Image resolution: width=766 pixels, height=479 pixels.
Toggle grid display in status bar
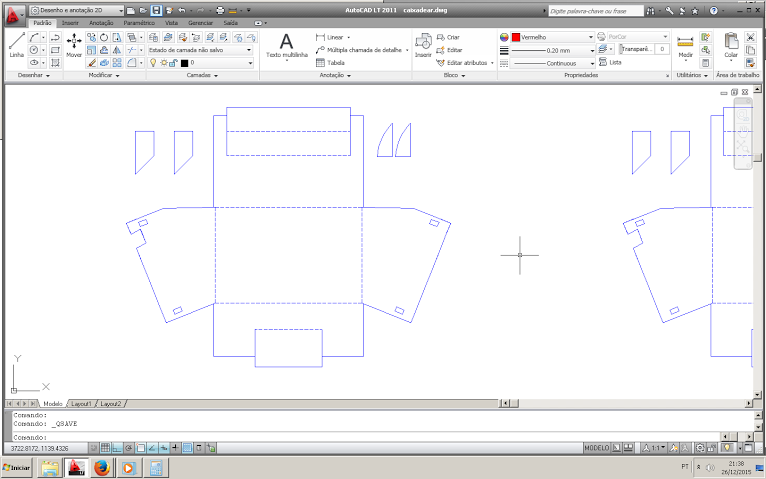click(105, 448)
